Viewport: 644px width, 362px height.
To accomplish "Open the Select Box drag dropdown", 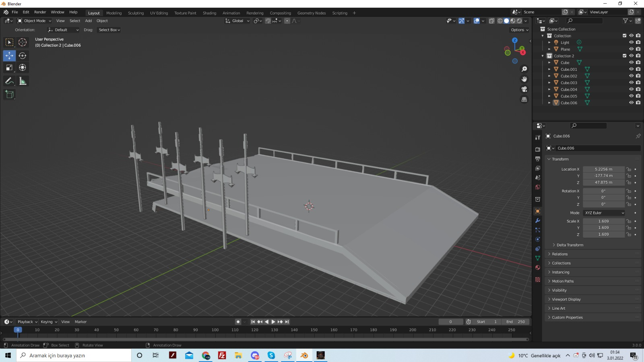I will (109, 30).
